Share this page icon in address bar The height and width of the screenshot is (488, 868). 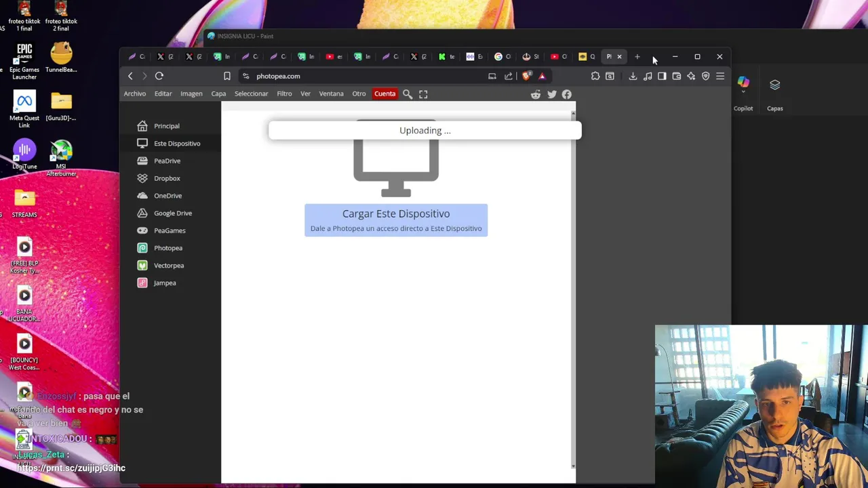509,76
